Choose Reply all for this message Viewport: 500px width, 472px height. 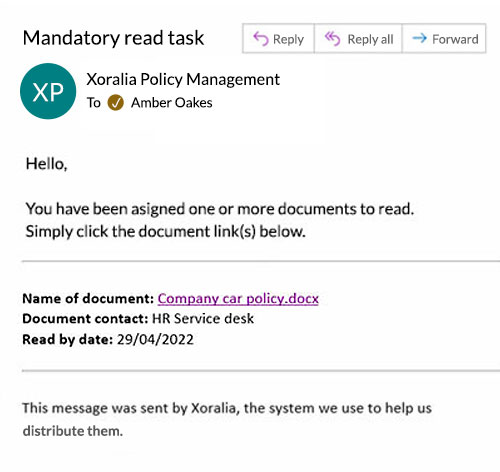(x=358, y=38)
